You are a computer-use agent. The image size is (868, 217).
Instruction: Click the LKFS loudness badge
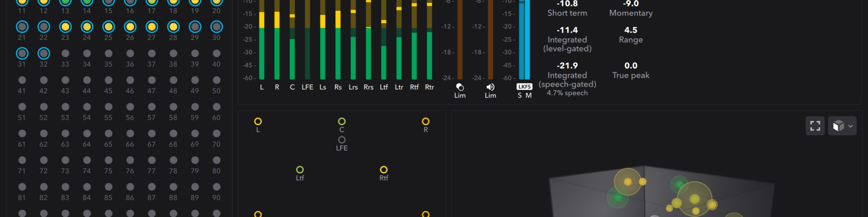(x=524, y=86)
